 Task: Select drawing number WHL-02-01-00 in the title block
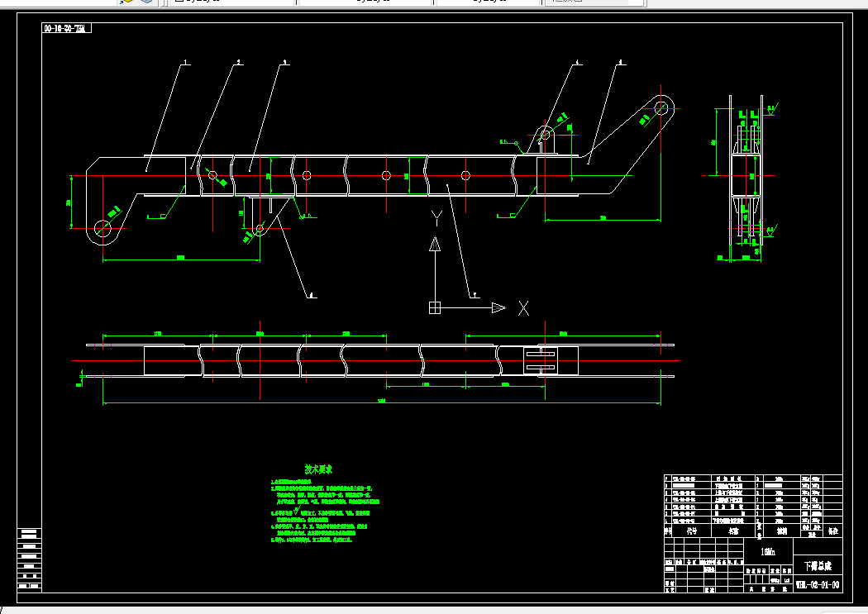(x=818, y=585)
